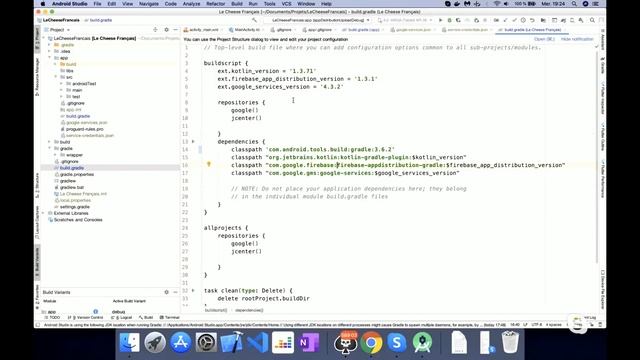Click the gutter arrow beside dependencies line
The height and width of the screenshot is (360, 640).
pos(193,142)
